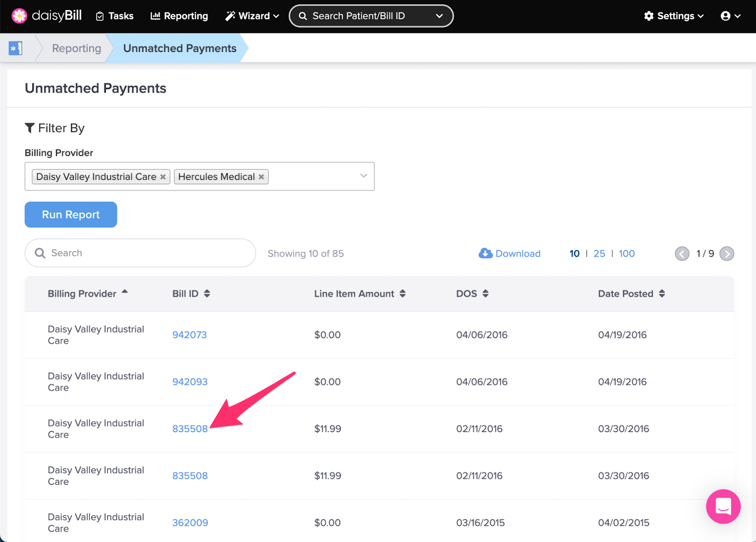Click the daisyBill flower logo
Image resolution: width=756 pixels, height=542 pixels.
(19, 16)
